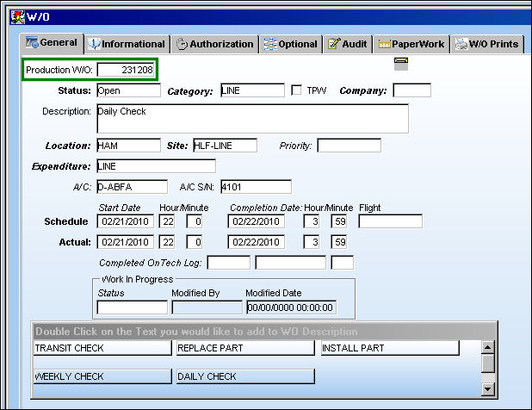Open the Authorization tab
532x410 pixels.
pyautogui.click(x=215, y=44)
